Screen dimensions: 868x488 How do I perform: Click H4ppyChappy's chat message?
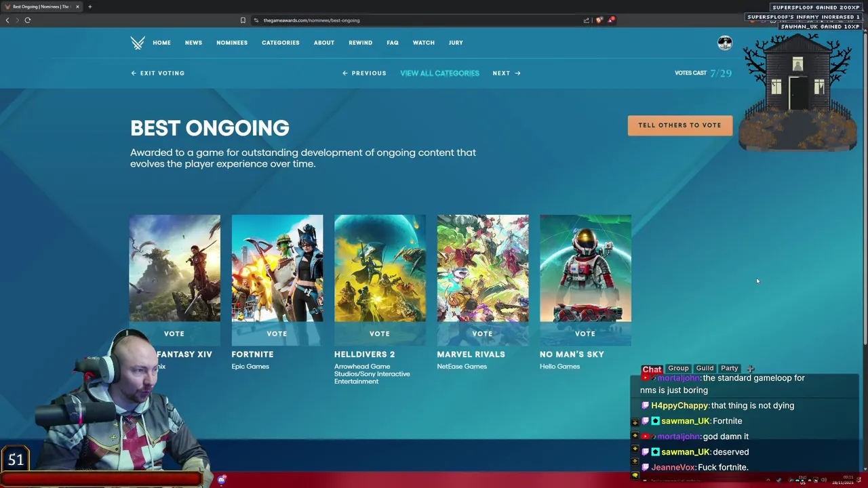coord(717,405)
